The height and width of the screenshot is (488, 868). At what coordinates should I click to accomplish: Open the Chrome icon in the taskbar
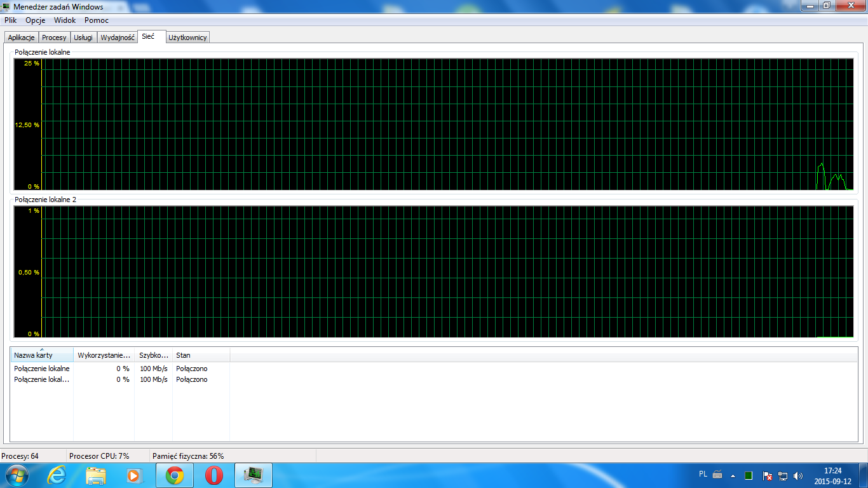(x=175, y=475)
